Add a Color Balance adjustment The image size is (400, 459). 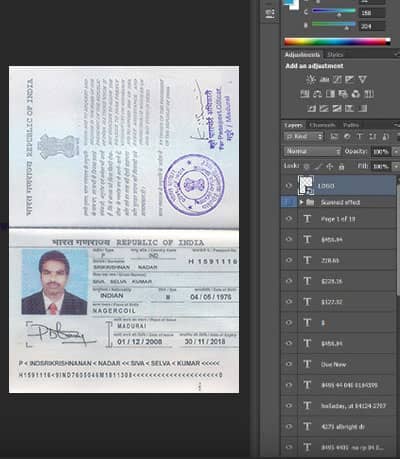click(317, 94)
